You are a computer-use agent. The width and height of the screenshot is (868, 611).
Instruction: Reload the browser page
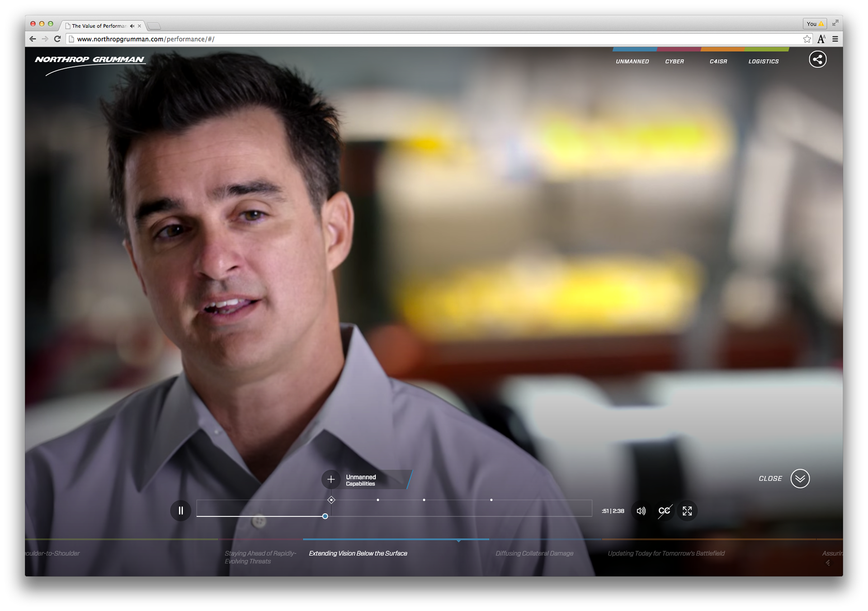(x=57, y=39)
